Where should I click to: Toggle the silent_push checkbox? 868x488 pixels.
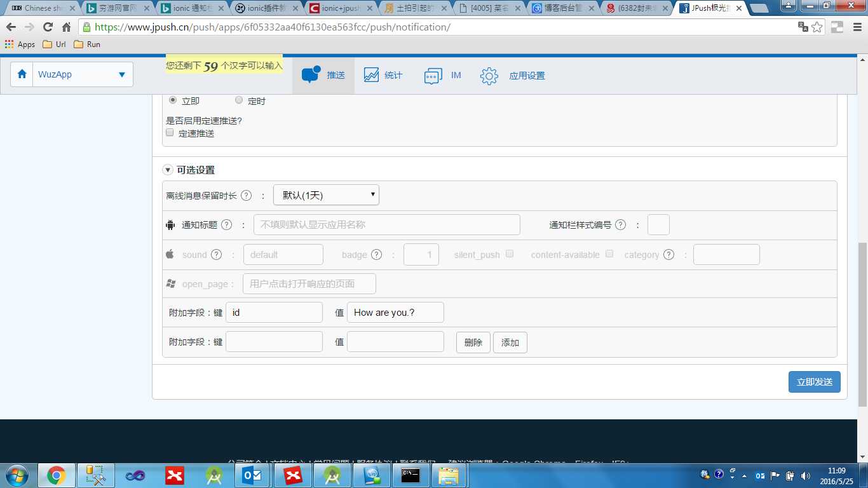click(510, 254)
